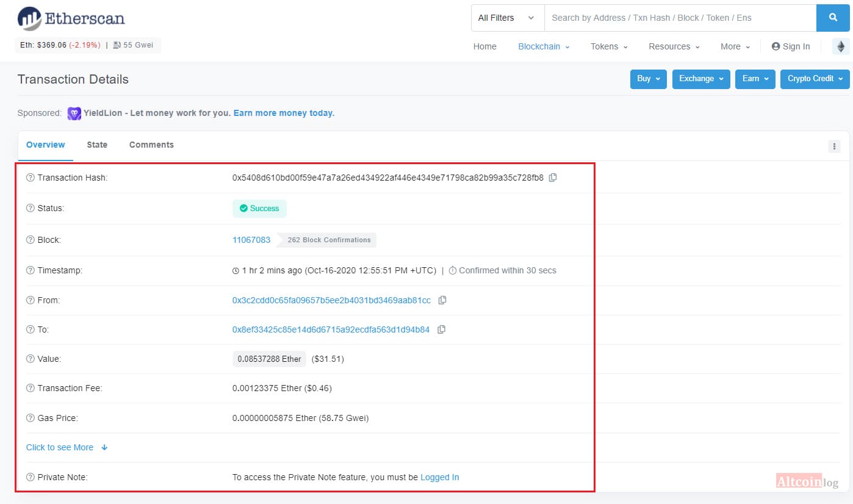Click the YieldLion sponsor logo icon
Screen dimensions: 853x504
[x=74, y=113]
